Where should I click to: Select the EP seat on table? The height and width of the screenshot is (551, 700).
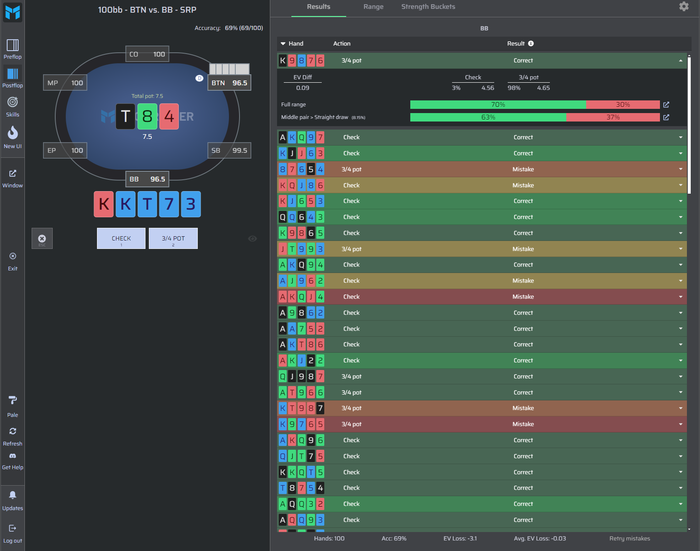pyautogui.click(x=65, y=150)
